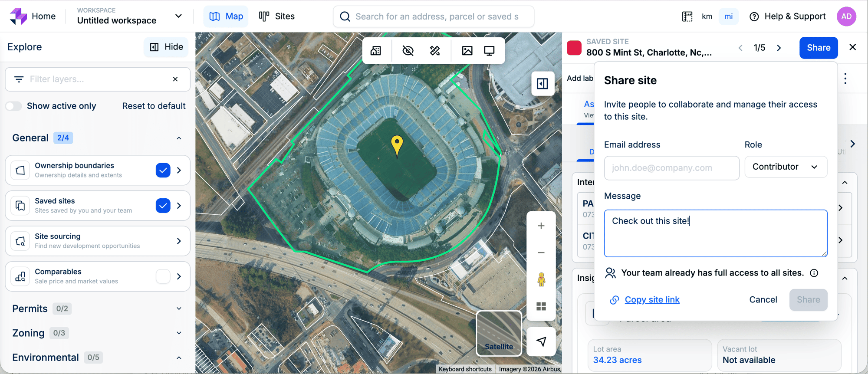
Task: Open the AD user avatar menu
Action: [x=846, y=16]
